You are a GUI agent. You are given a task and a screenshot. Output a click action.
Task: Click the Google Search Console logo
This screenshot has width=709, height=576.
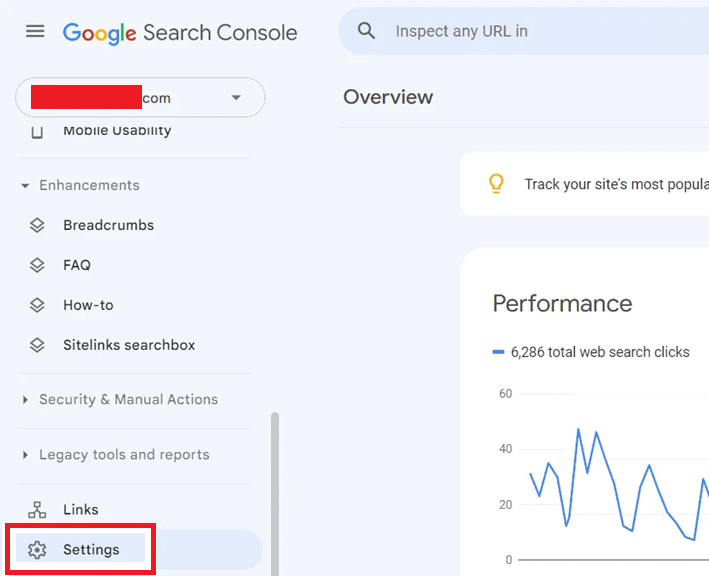pyautogui.click(x=180, y=33)
